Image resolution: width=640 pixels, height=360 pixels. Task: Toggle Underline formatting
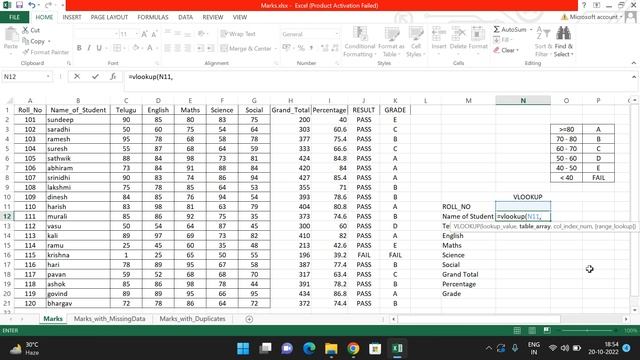click(x=99, y=48)
